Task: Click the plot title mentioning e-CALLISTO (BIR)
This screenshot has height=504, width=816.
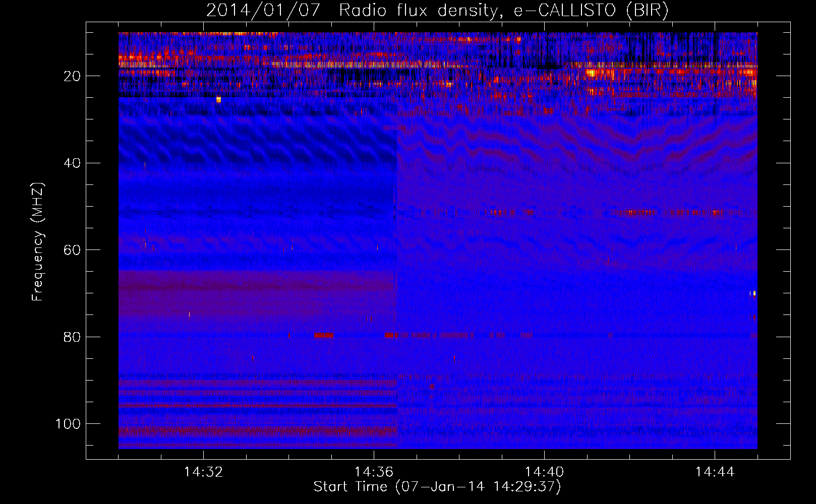Action: (437, 11)
